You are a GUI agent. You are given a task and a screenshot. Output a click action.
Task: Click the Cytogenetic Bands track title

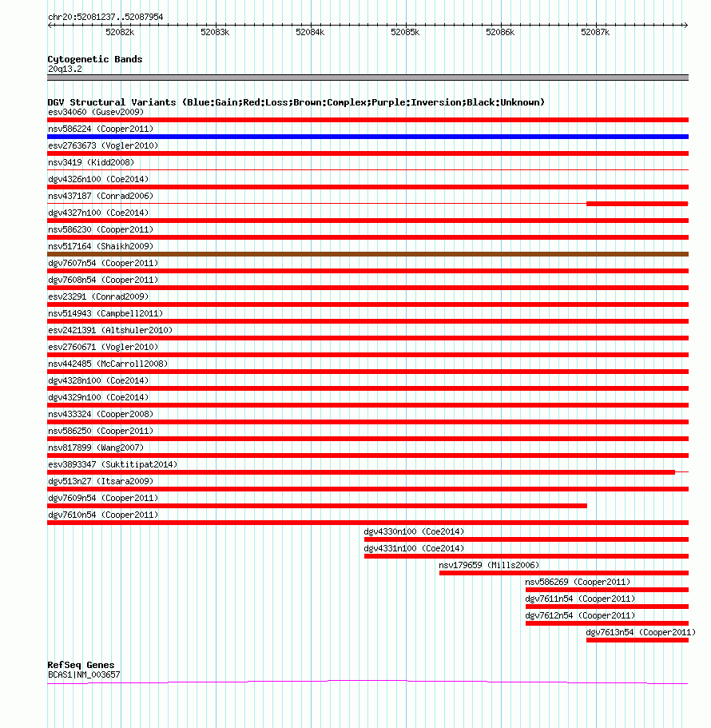coord(95,59)
